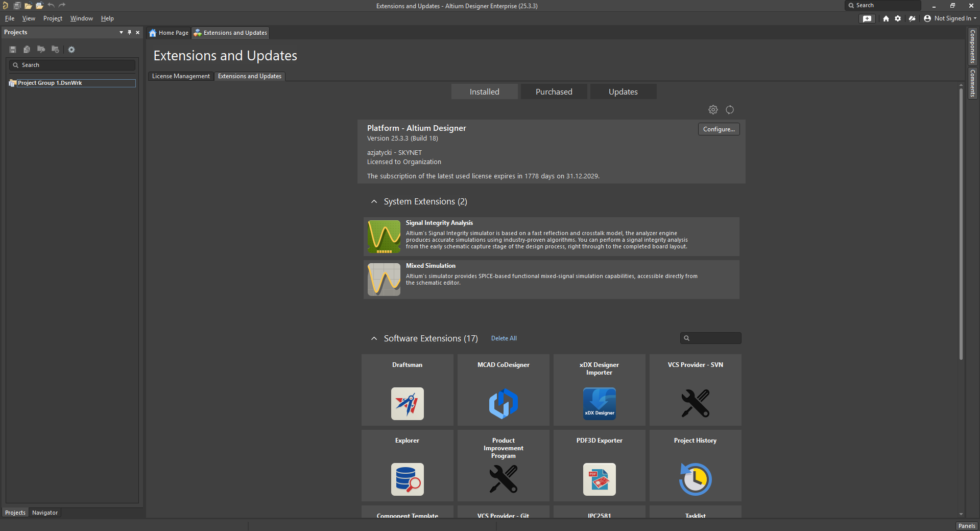Click the VCS Provider - SVN tools icon
980x531 pixels.
click(x=696, y=404)
